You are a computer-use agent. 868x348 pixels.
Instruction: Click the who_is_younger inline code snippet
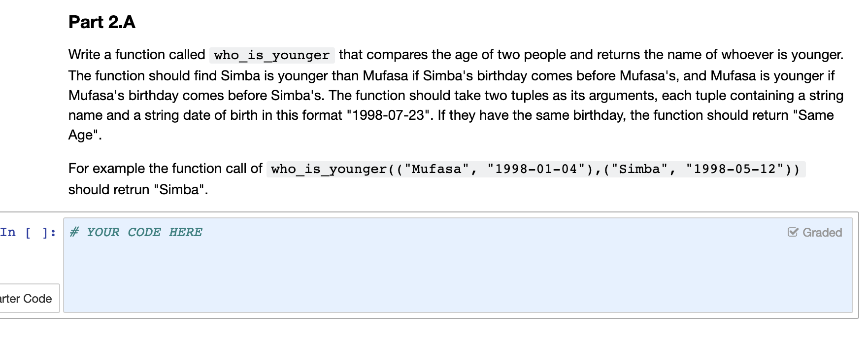point(270,55)
